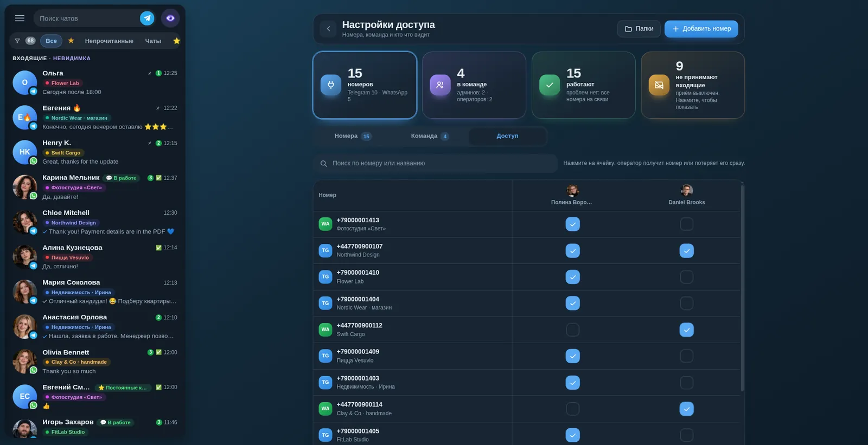Toggle the invisible mode eye icon
This screenshot has width=868, height=445.
pos(170,18)
